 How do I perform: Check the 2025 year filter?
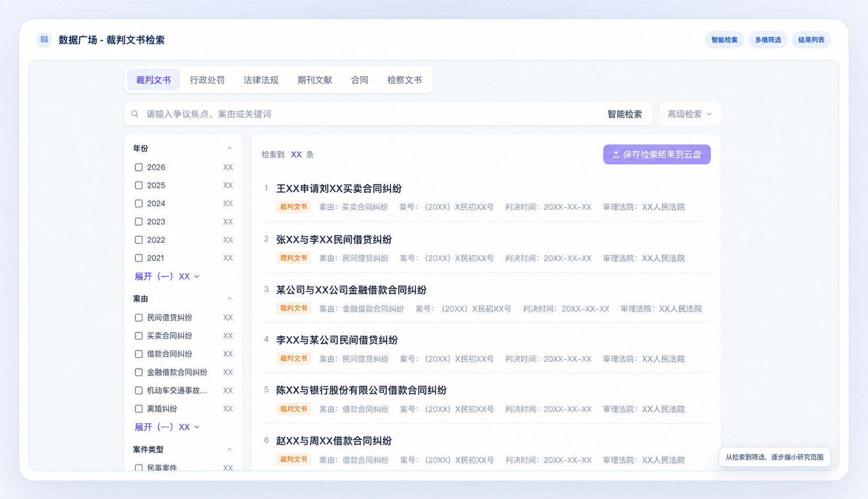139,185
